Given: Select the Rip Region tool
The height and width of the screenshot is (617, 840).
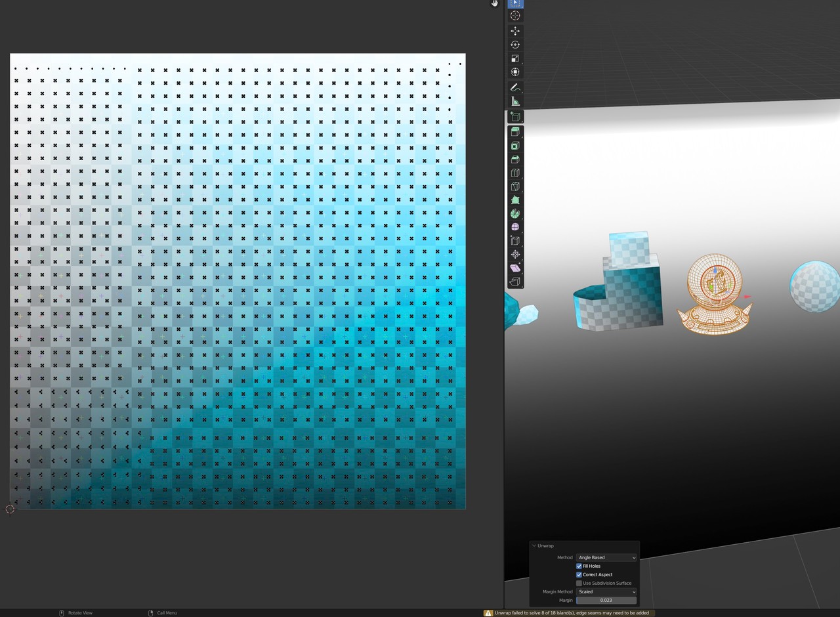Looking at the screenshot, I should tap(515, 282).
